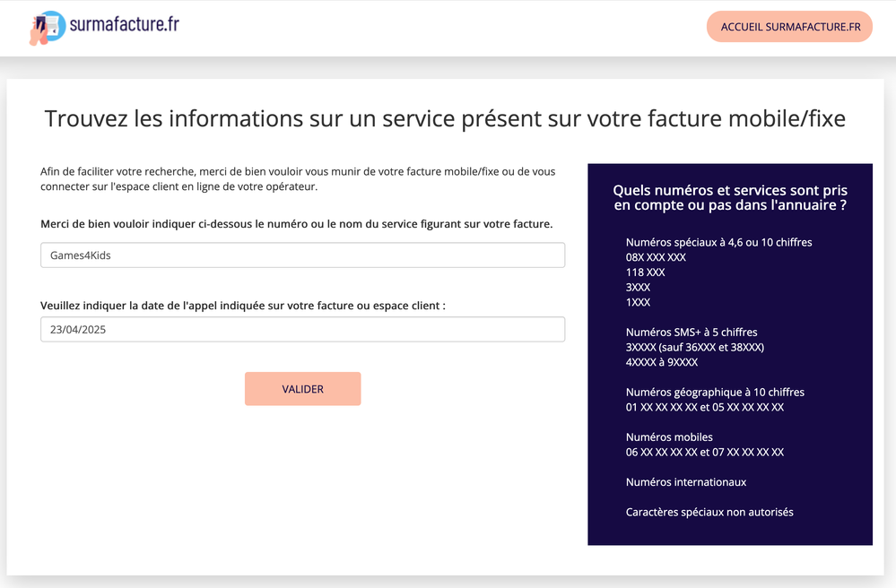Click the 3XXXX (sauf 36XXX et 38XXX) entry
896x588 pixels.
tap(694, 347)
